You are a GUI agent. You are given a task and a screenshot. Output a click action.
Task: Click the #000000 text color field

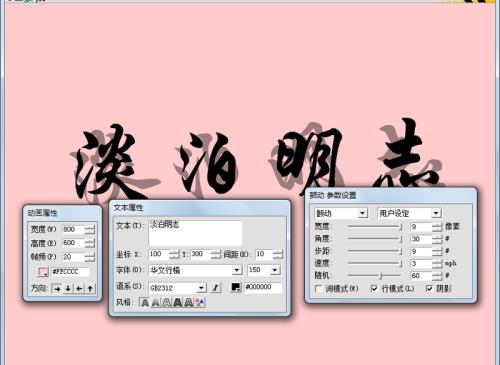click(x=263, y=287)
